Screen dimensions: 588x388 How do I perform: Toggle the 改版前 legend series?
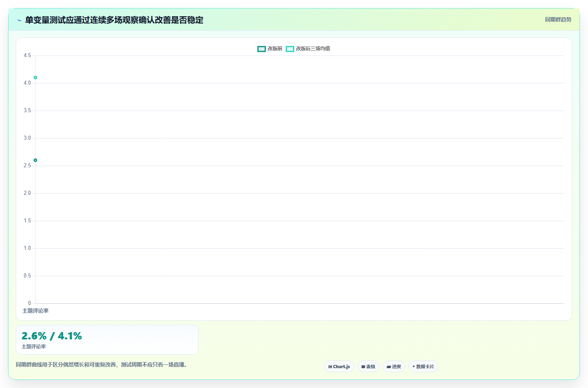(x=270, y=49)
